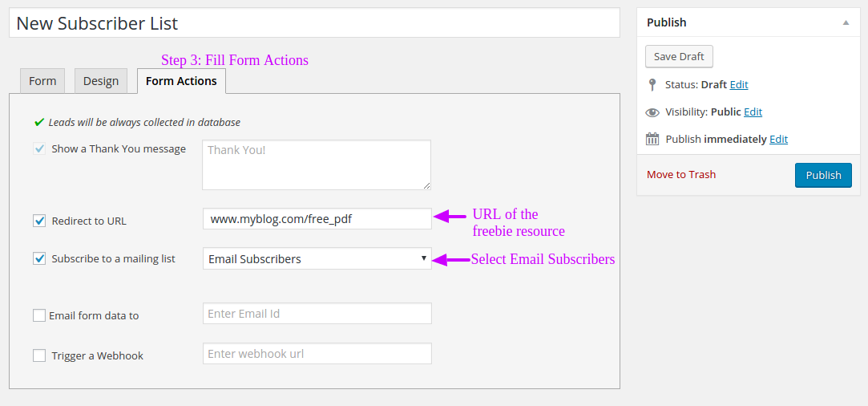Edit the Public visibility link
Viewport: 868px width, 406px height.
coord(753,112)
